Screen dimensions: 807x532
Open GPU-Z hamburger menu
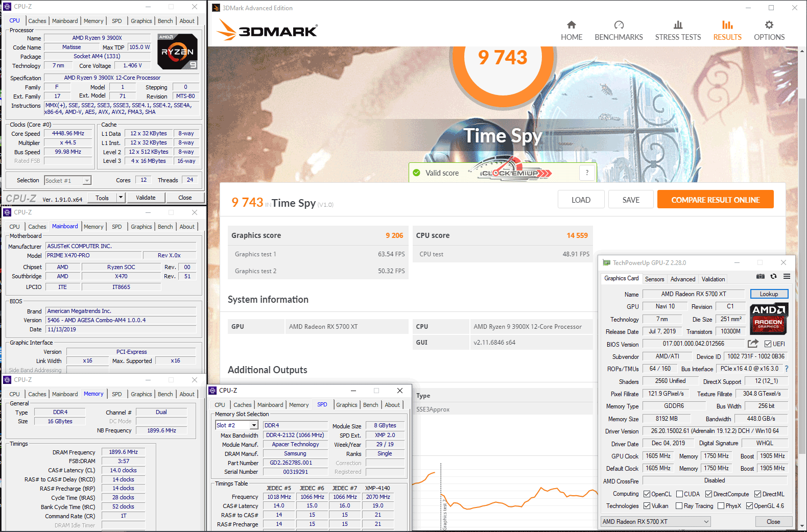click(787, 276)
